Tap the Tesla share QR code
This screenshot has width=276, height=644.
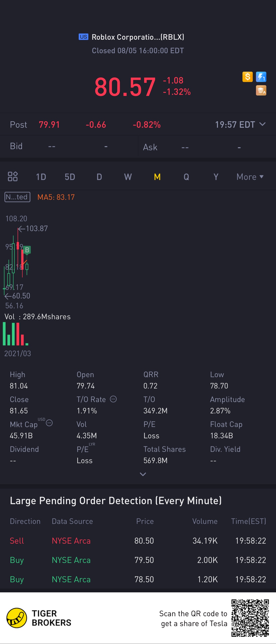[250, 618]
